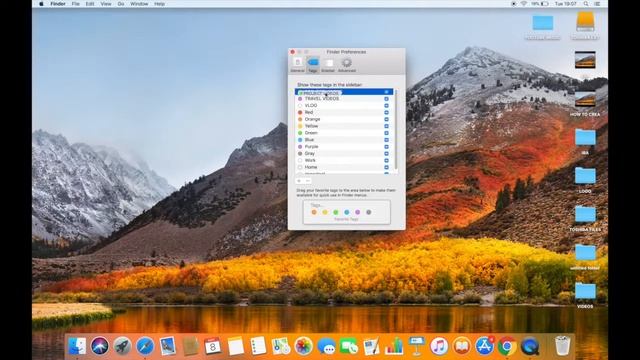Toggle the Gray tag sidebar checkbox
This screenshot has width=640, height=360.
pos(386,153)
